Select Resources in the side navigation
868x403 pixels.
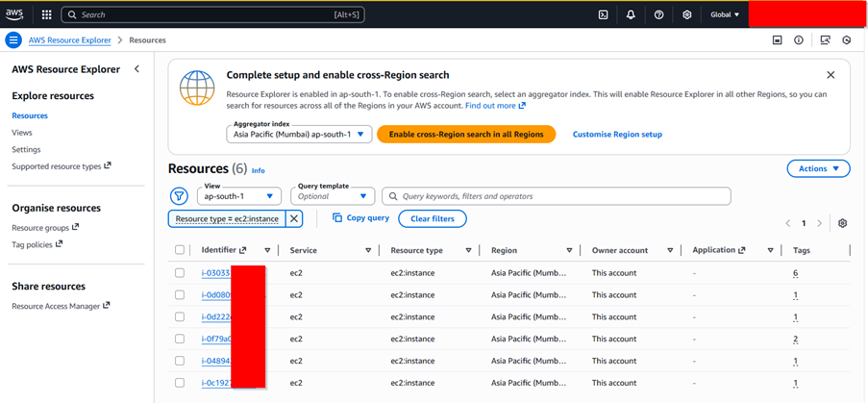[30, 115]
